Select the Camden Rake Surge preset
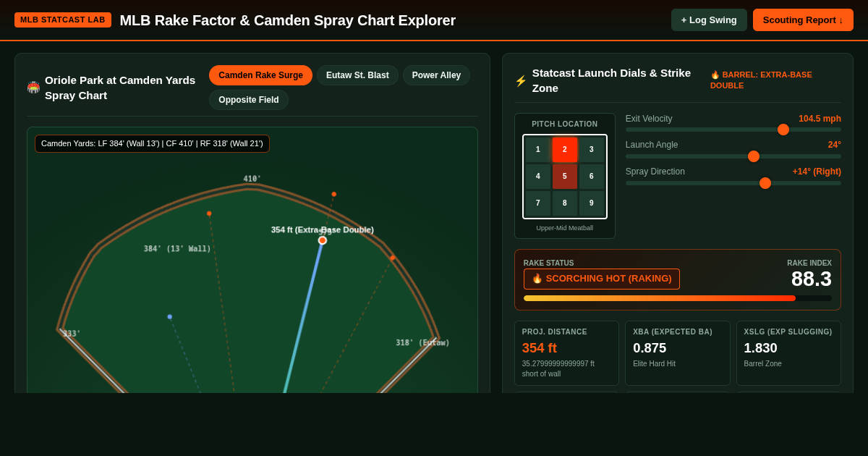Viewport: 868px width, 456px height. click(x=260, y=75)
